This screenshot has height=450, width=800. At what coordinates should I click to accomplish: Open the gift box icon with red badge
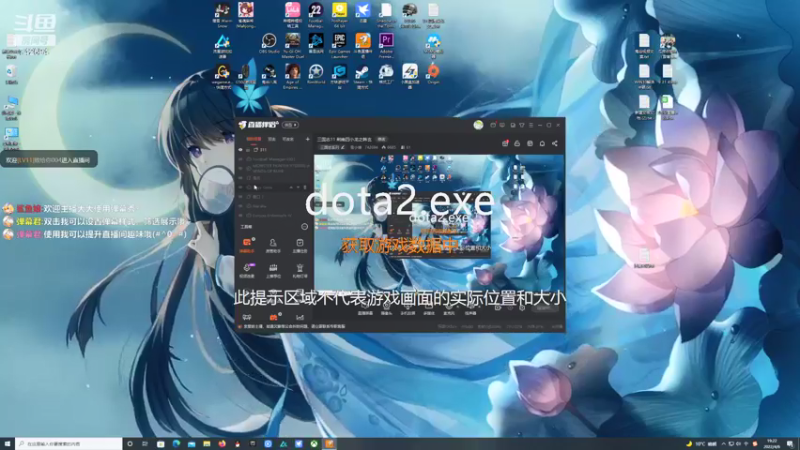click(505, 143)
